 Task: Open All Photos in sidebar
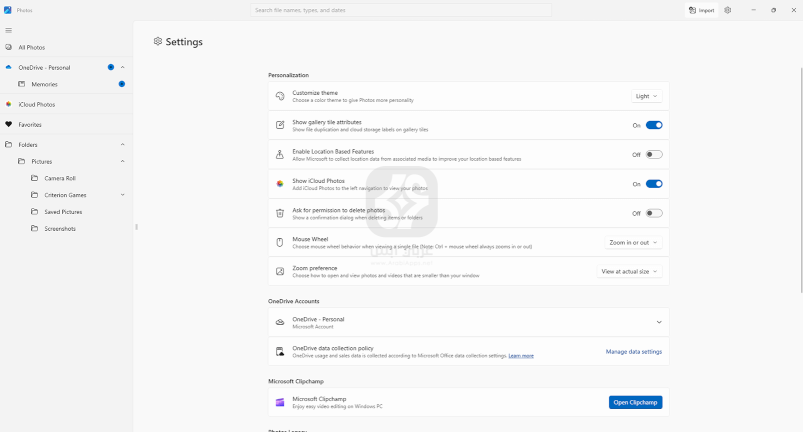pyautogui.click(x=31, y=47)
